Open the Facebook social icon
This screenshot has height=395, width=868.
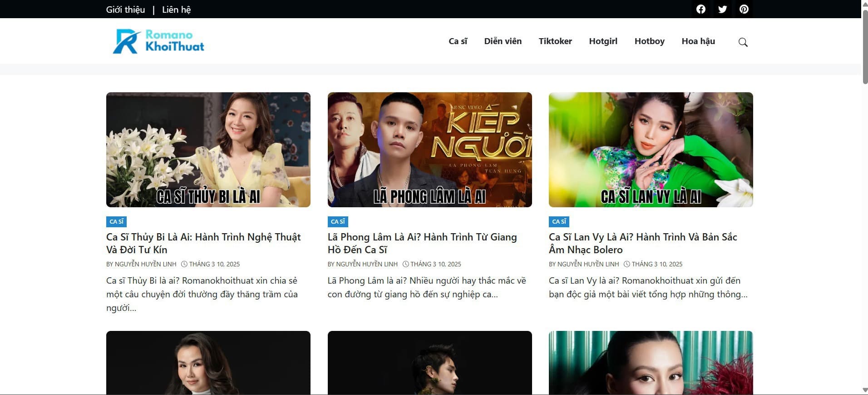pyautogui.click(x=700, y=9)
